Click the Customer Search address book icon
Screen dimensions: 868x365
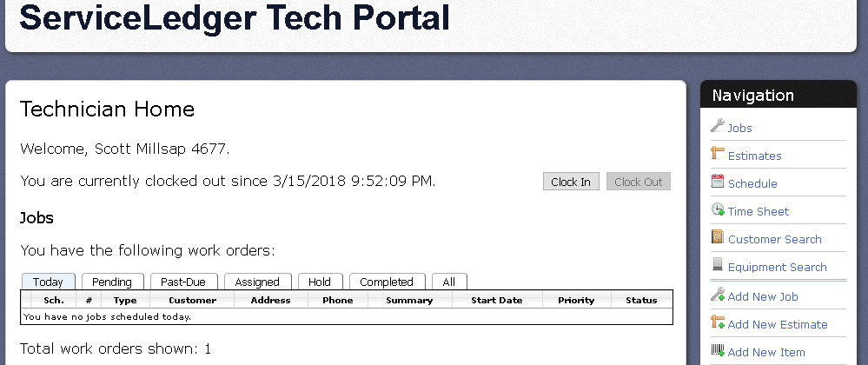coord(718,237)
